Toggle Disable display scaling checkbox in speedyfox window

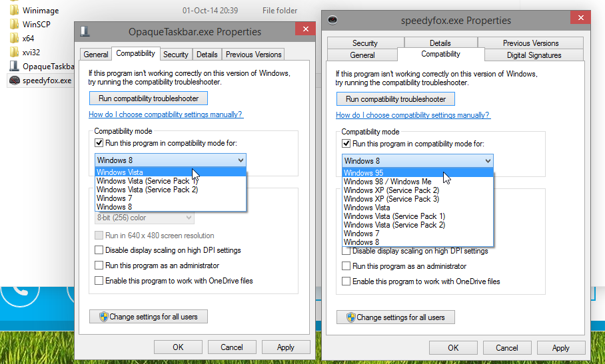pyautogui.click(x=346, y=251)
